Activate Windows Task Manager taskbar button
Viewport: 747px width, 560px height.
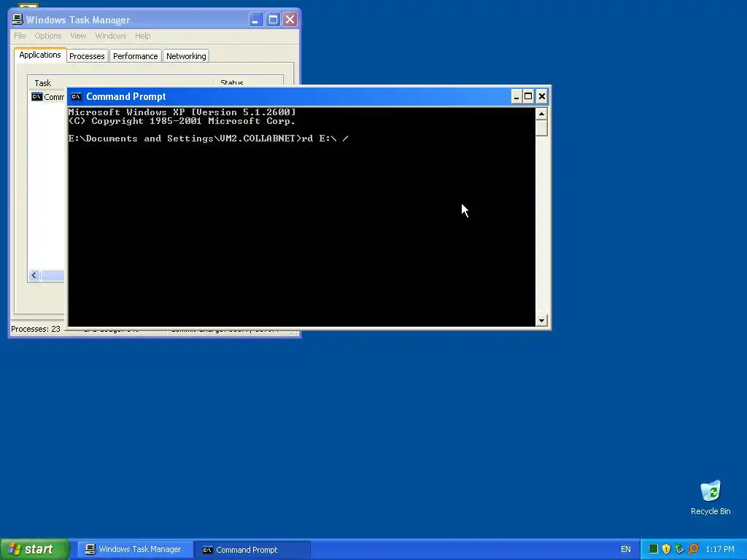(x=134, y=550)
